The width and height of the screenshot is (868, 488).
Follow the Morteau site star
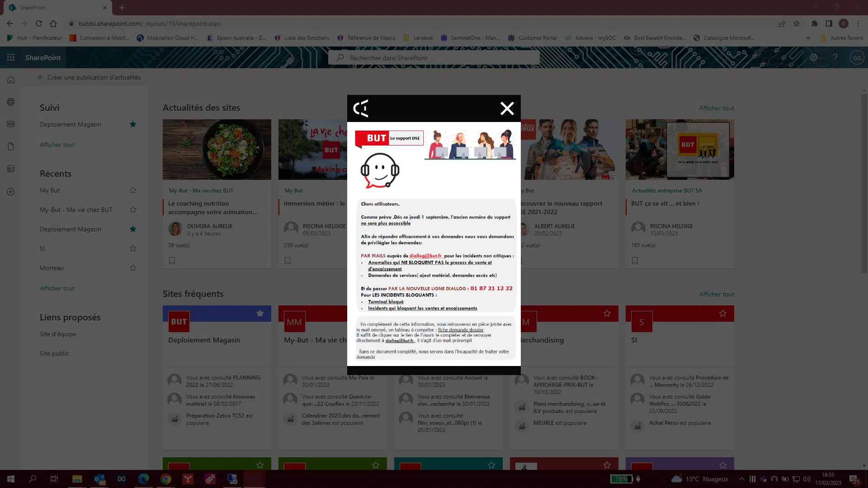point(133,268)
